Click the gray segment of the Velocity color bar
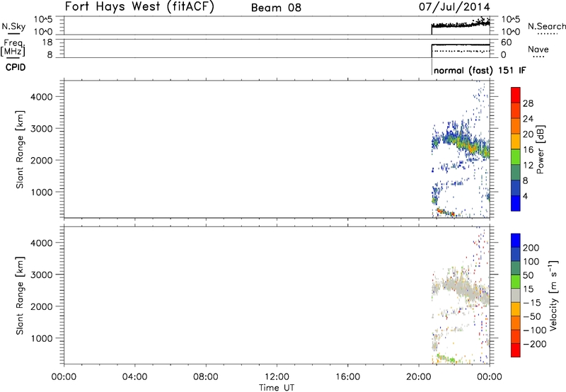 516,295
